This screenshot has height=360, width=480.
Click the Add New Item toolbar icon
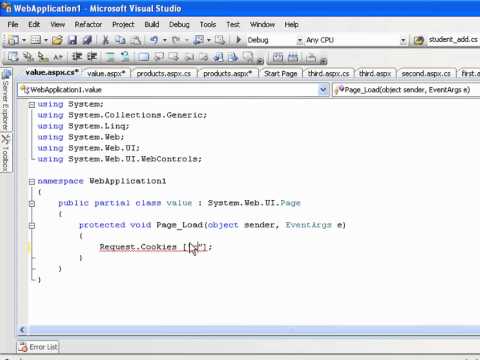coord(36,40)
